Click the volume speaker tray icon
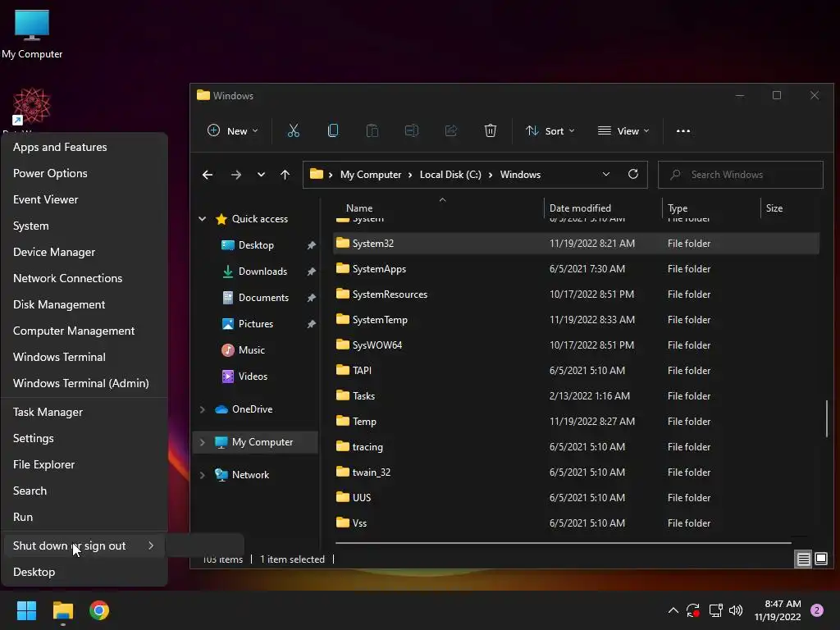840x630 pixels. click(x=736, y=610)
